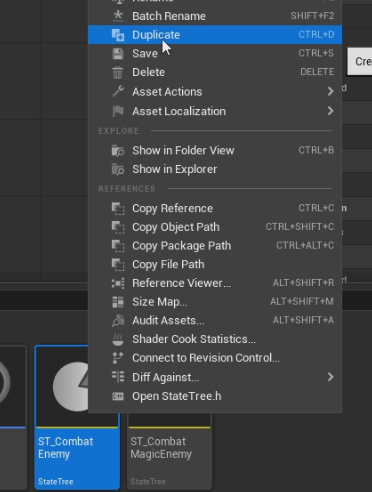
Task: Expand the Asset Actions submenu arrow
Action: [330, 91]
